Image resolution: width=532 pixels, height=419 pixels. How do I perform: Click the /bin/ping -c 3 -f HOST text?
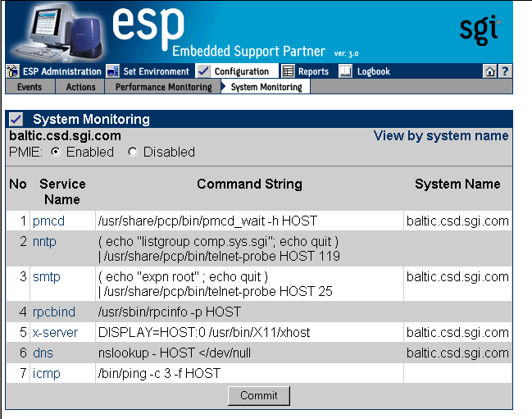(x=160, y=374)
